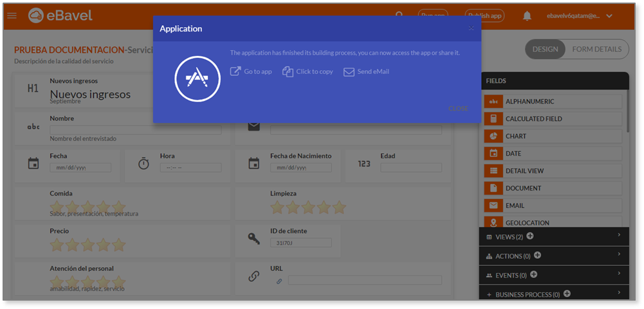Image resolution: width=644 pixels, height=309 pixels.
Task: Click the eBavel logo
Action: tap(60, 15)
